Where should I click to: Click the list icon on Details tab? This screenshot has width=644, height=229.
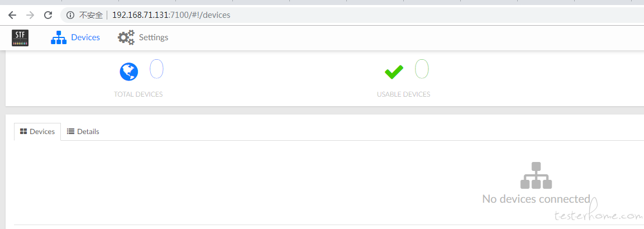coord(70,132)
